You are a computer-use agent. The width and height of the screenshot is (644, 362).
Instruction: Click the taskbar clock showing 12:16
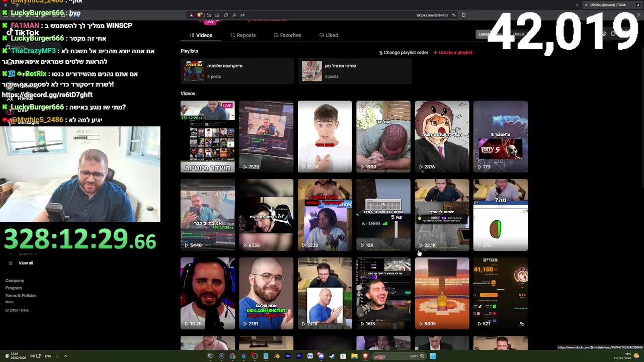pos(19,356)
